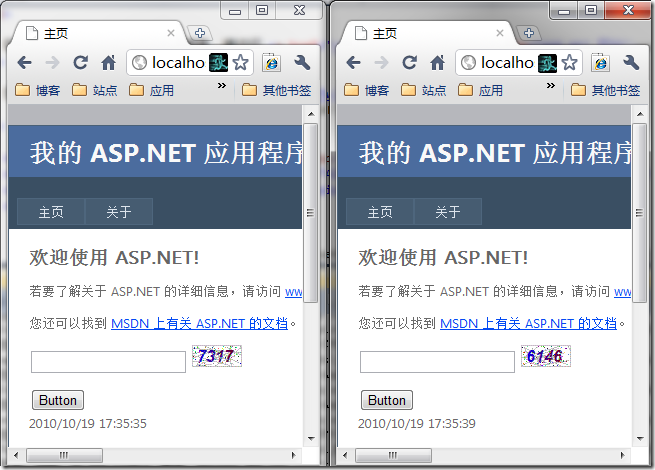Image resolution: width=655 pixels, height=470 pixels.
Task: Follow the www link in right page
Action: [622, 291]
